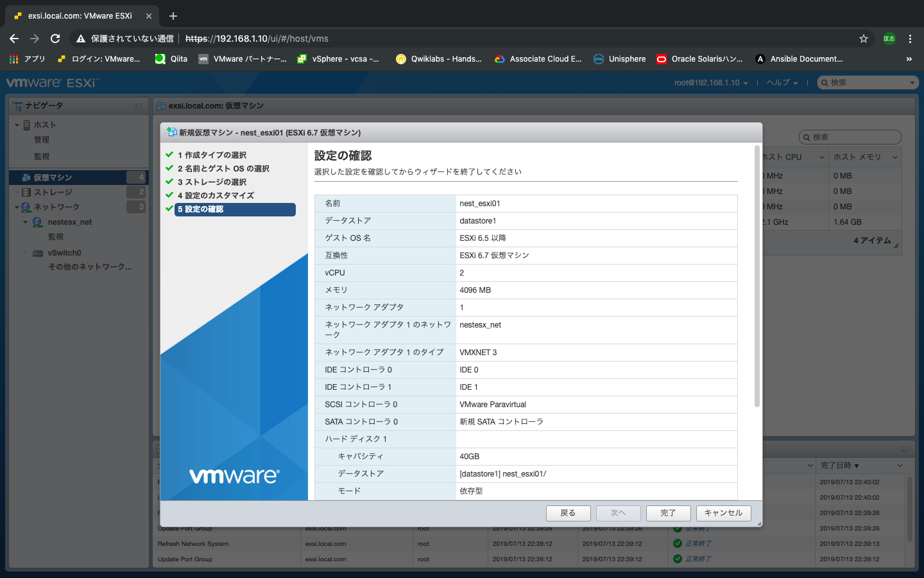924x578 pixels.
Task: Click the VMware Paravirtual value
Action: tap(493, 405)
